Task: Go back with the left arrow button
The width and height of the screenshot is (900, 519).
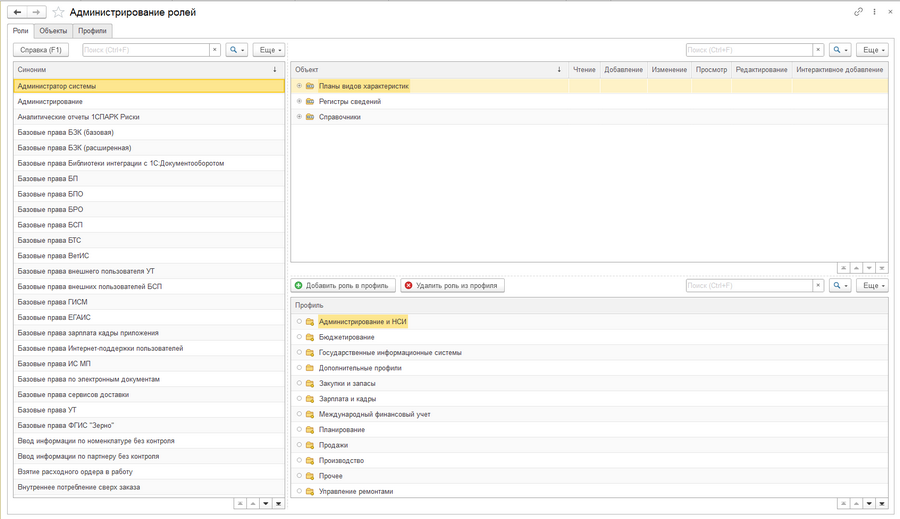Action: point(17,12)
